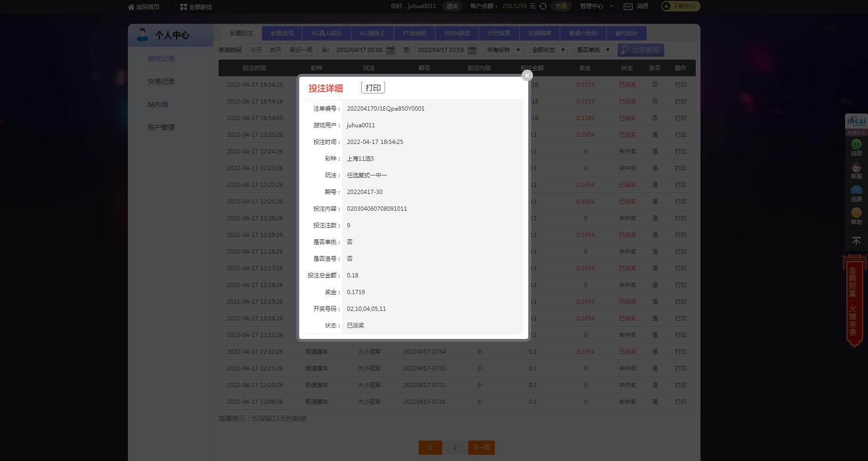
Task: Click the refresh balance icon
Action: (543, 6)
